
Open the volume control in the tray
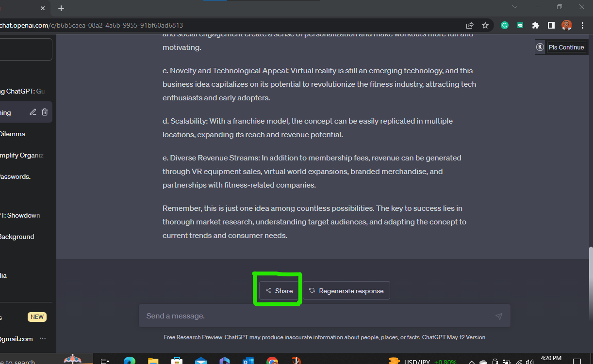click(x=530, y=361)
